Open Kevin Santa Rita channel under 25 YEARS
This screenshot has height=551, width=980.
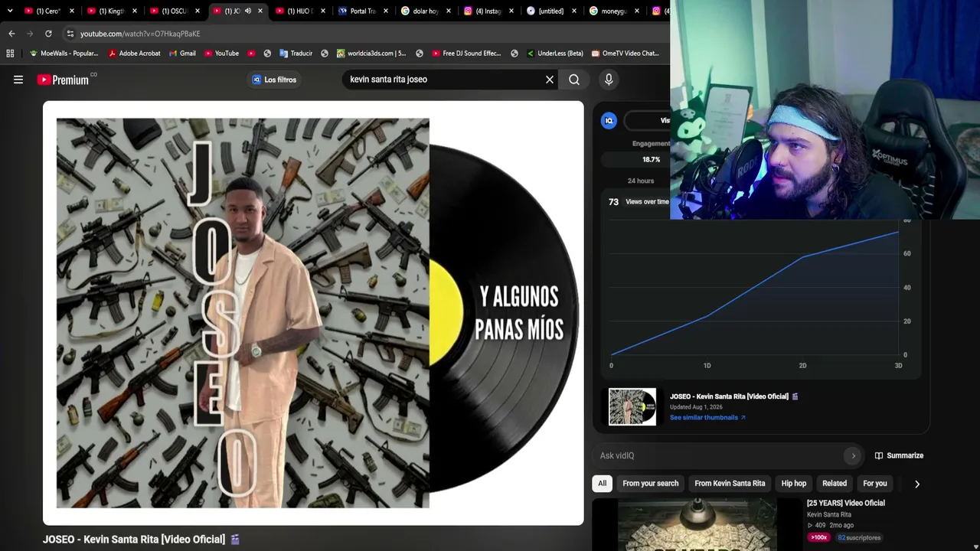click(829, 515)
